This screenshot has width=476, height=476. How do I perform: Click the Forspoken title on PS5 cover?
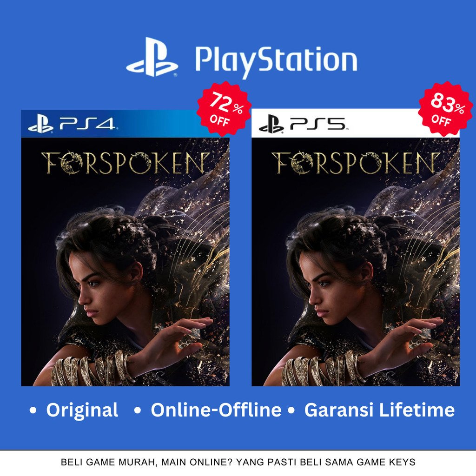pos(356,163)
